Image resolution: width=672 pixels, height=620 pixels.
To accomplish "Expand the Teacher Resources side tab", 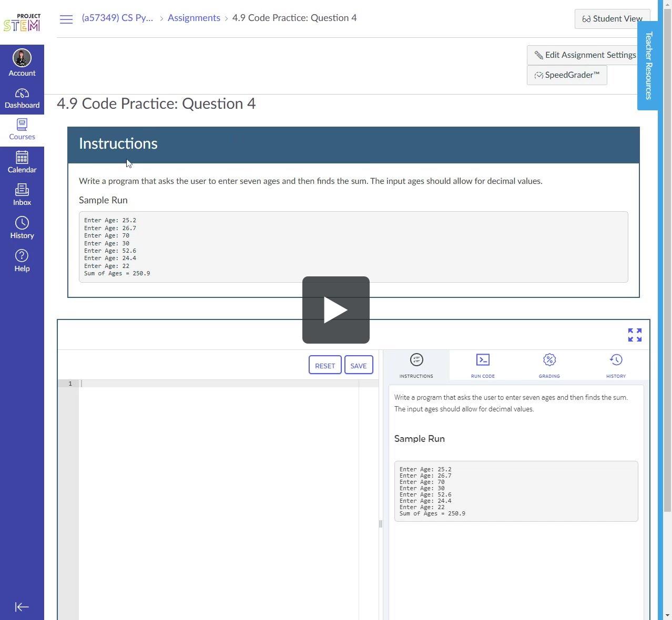I will point(648,66).
